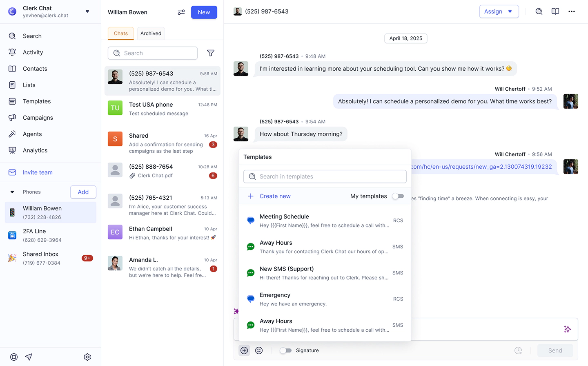Viewport: 588px width, 366px height.
Task: Enable the Signature toggle
Action: pos(286,350)
